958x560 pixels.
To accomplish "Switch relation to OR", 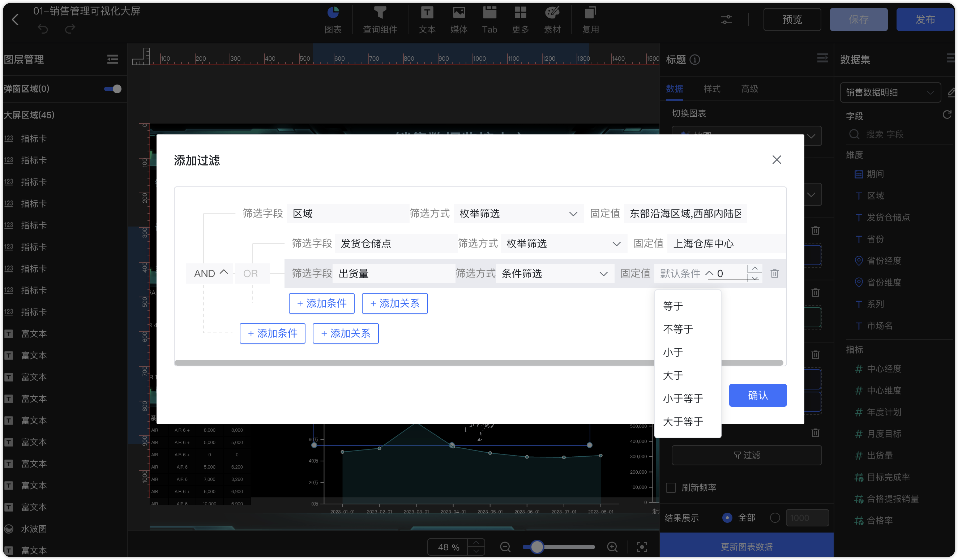I will (x=252, y=273).
